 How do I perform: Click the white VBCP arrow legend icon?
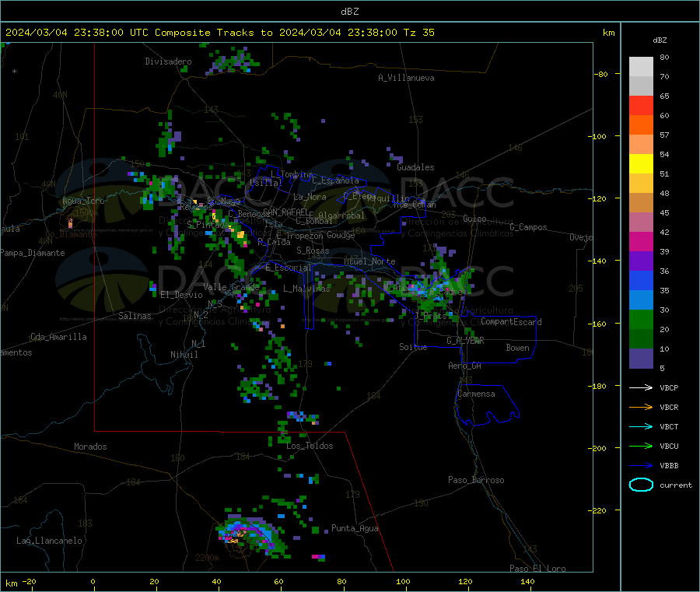point(641,387)
